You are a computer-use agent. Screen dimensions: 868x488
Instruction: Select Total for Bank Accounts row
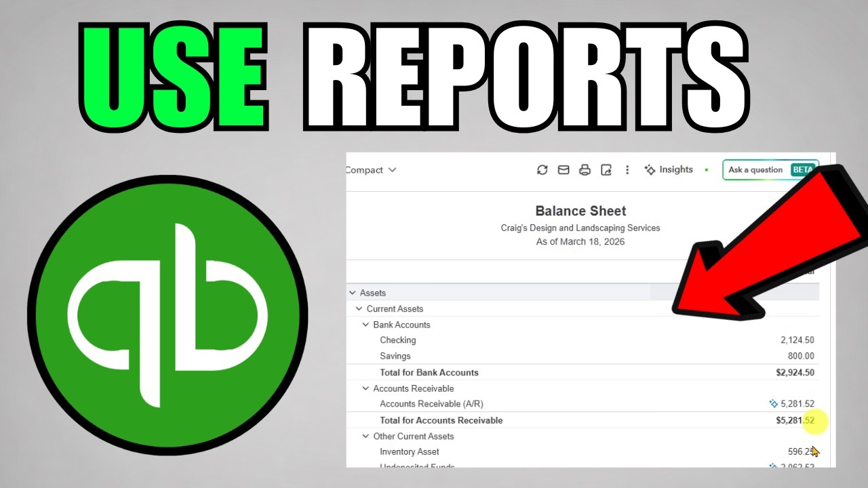click(x=583, y=372)
